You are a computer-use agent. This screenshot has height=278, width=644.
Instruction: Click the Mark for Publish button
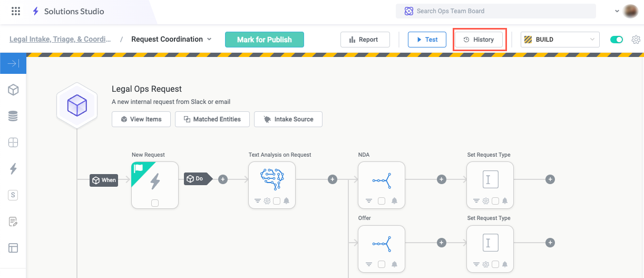click(x=265, y=40)
